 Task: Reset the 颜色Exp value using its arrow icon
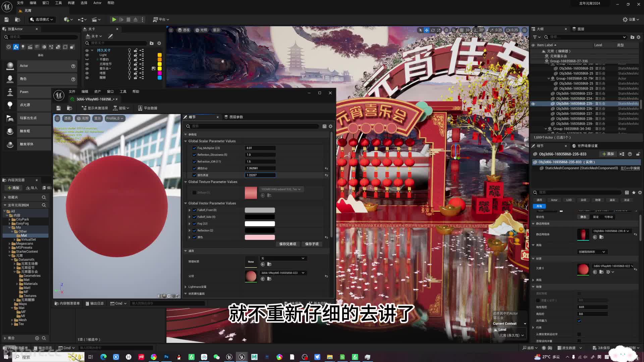tap(326, 169)
